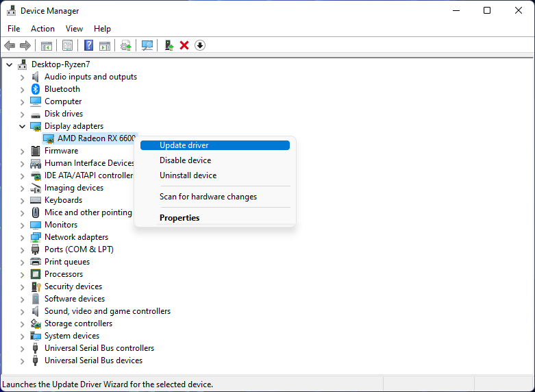
Task: Select Mice and other pointing devices item
Action: (x=88, y=212)
